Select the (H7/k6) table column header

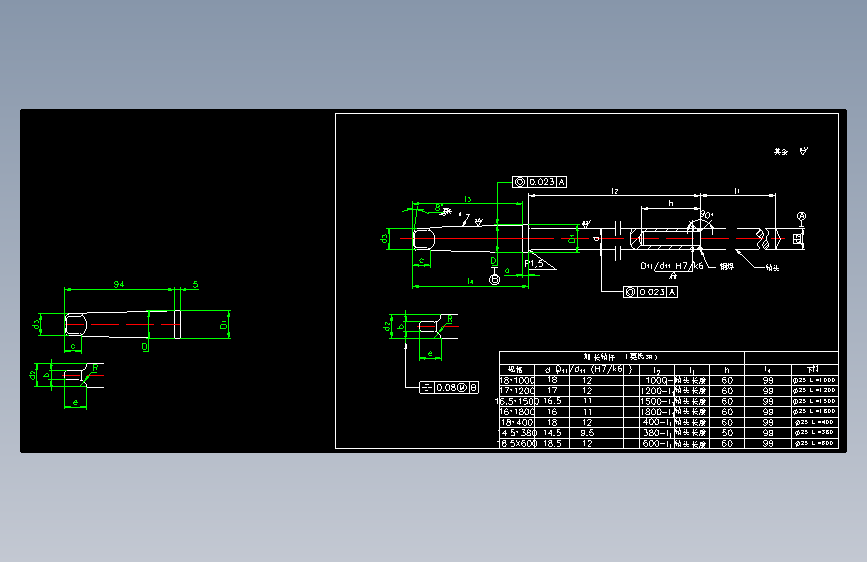tap(610, 369)
